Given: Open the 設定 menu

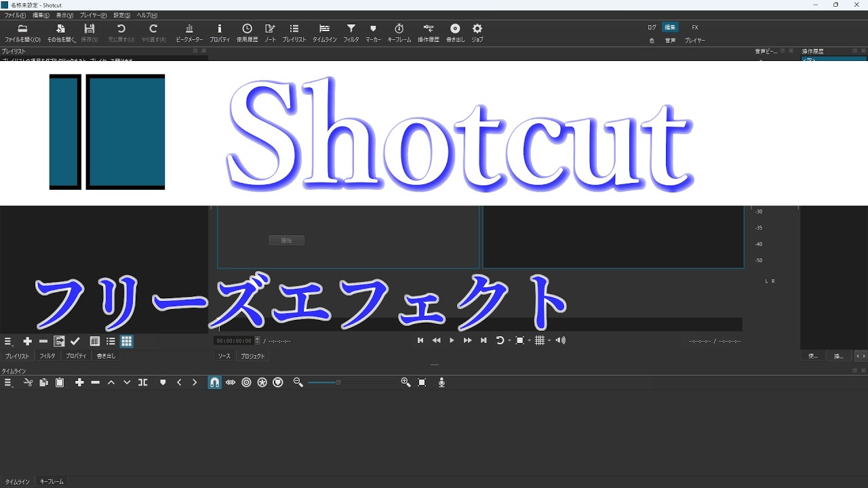Looking at the screenshot, I should click(x=122, y=15).
